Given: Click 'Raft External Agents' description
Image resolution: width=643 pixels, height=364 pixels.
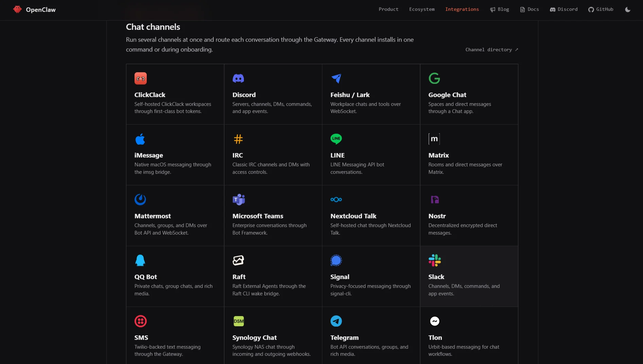Looking at the screenshot, I should click(x=269, y=290).
